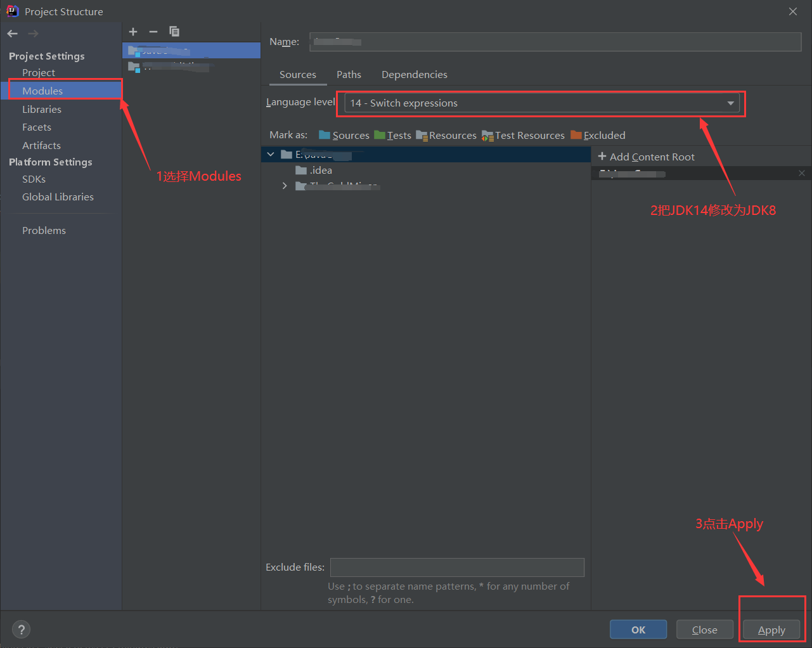Image resolution: width=812 pixels, height=648 pixels.
Task: Expand the collapsed subfolder under .idea
Action: tap(285, 186)
